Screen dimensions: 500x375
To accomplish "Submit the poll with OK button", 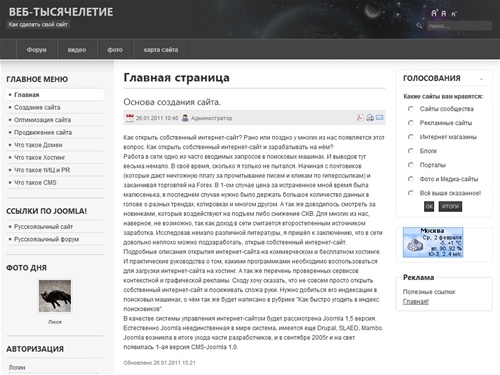I will coord(429,206).
